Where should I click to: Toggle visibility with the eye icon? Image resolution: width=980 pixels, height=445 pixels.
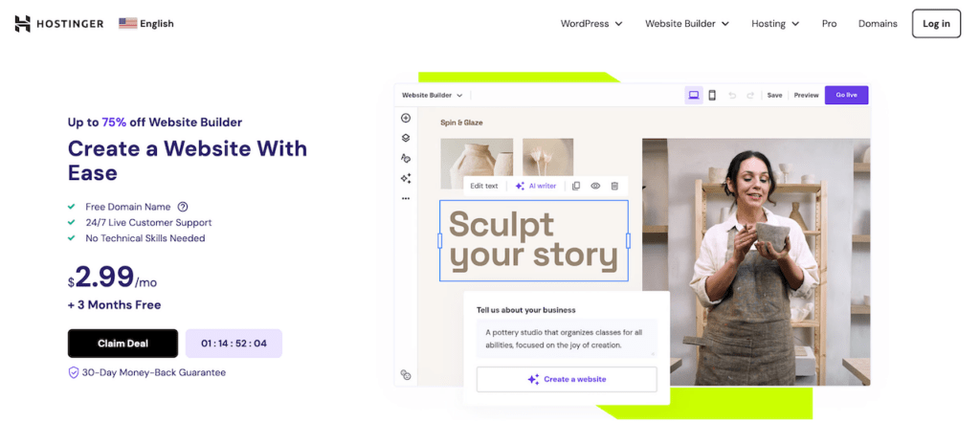pos(595,186)
